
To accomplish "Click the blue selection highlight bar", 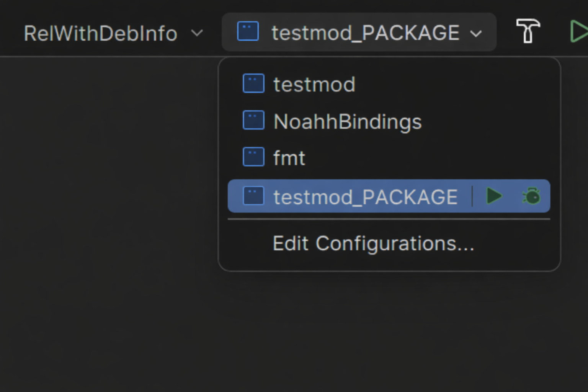I will tap(389, 196).
